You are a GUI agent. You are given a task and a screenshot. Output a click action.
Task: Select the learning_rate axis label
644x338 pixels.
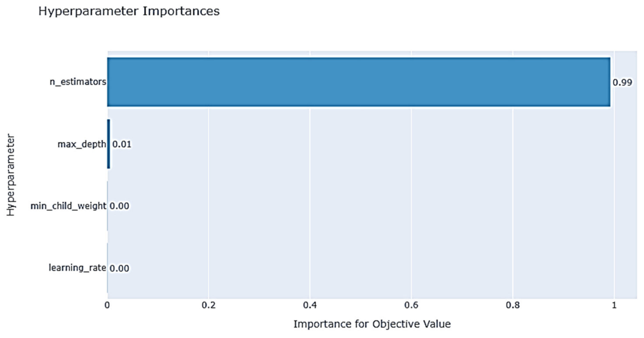(77, 268)
